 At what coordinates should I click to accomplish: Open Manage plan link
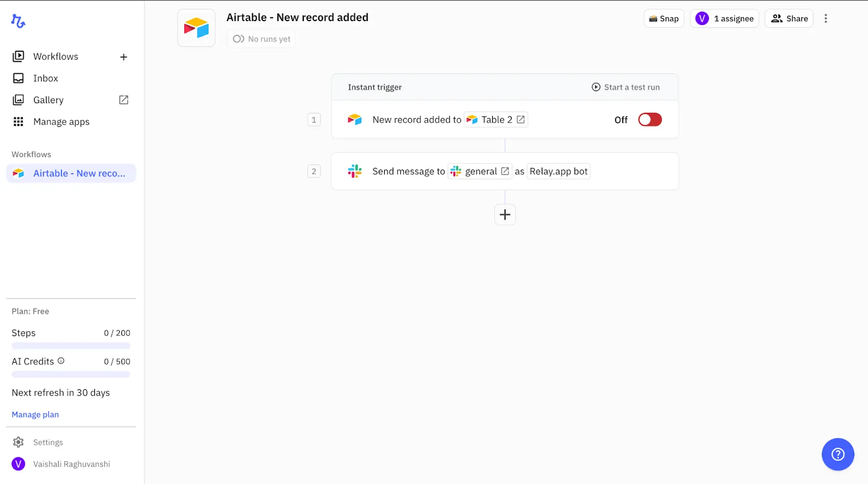(35, 415)
